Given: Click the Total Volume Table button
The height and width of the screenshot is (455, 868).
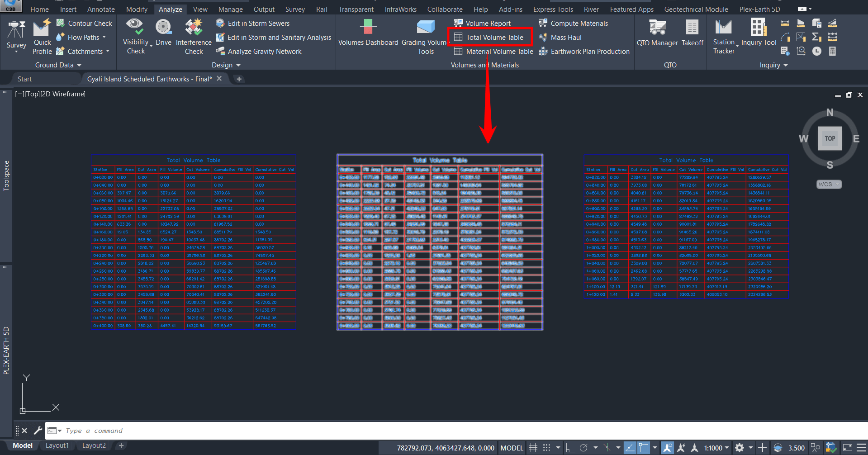Looking at the screenshot, I should pos(490,37).
